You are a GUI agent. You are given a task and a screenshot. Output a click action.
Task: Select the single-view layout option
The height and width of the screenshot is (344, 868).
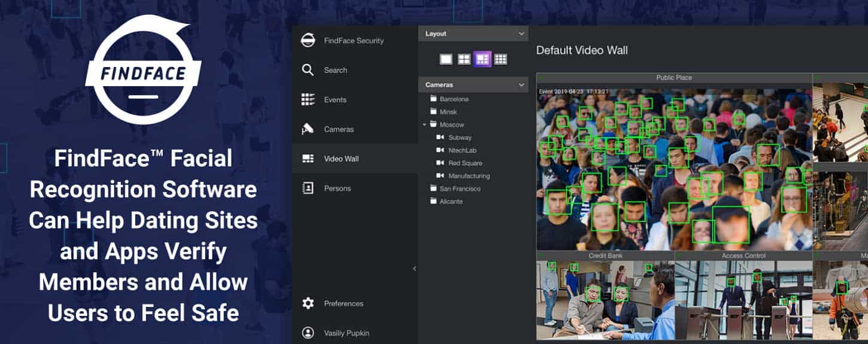coord(446,59)
